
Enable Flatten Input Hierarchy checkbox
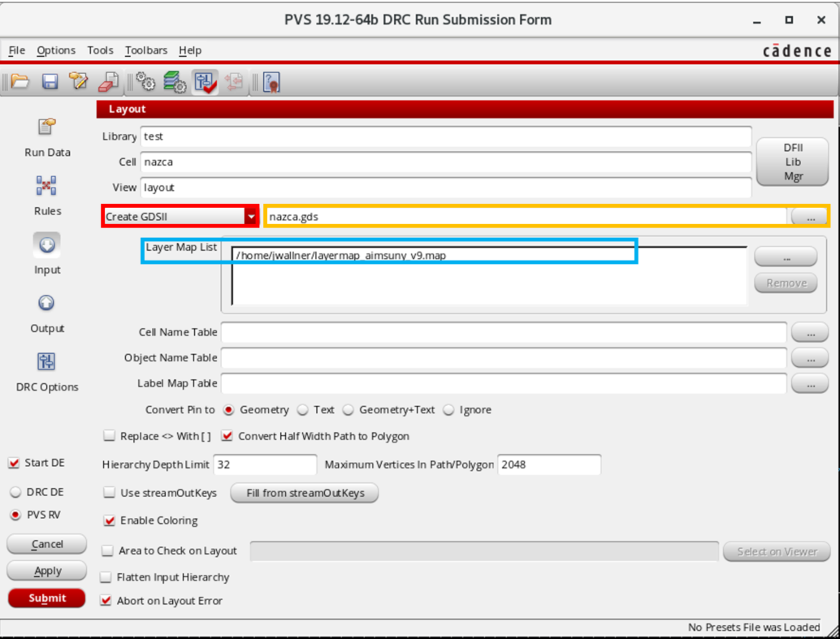pos(106,576)
